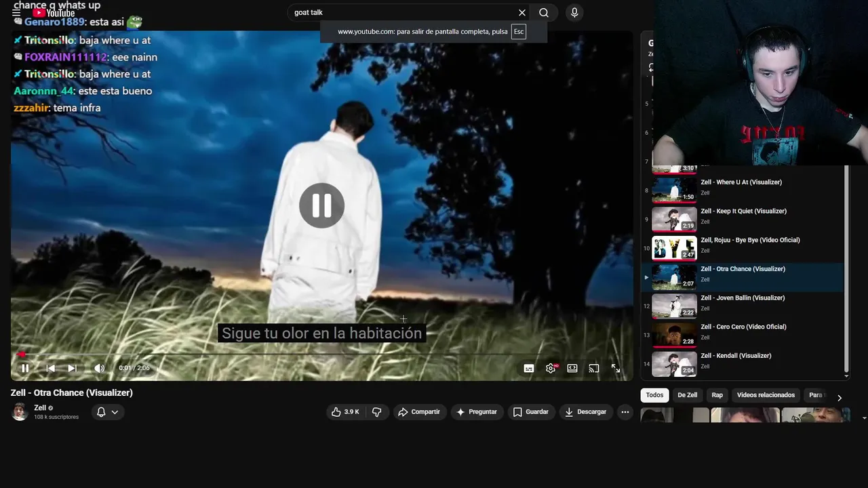Image resolution: width=868 pixels, height=488 pixels.
Task: Open the Zell channel avatar
Action: (x=20, y=411)
